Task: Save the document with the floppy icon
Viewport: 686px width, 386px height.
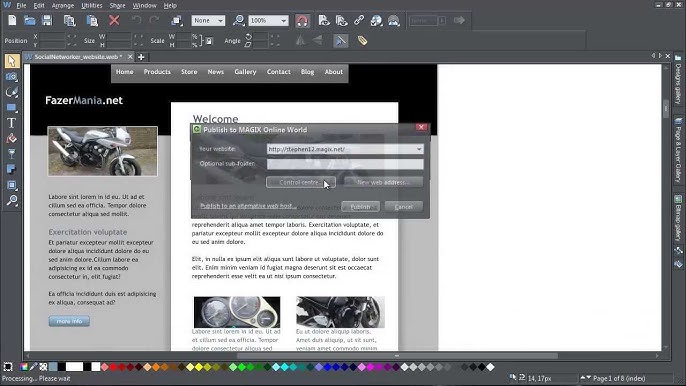Action: pos(47,20)
